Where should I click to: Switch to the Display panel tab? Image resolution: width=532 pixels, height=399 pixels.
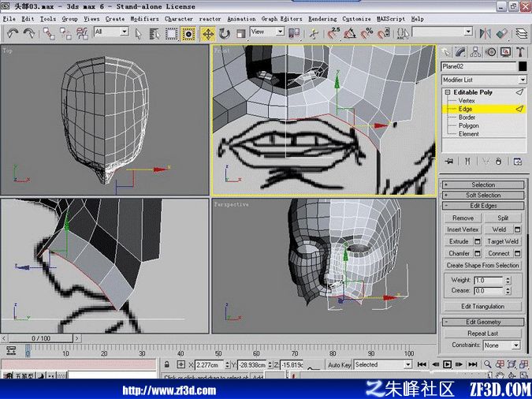(505, 52)
